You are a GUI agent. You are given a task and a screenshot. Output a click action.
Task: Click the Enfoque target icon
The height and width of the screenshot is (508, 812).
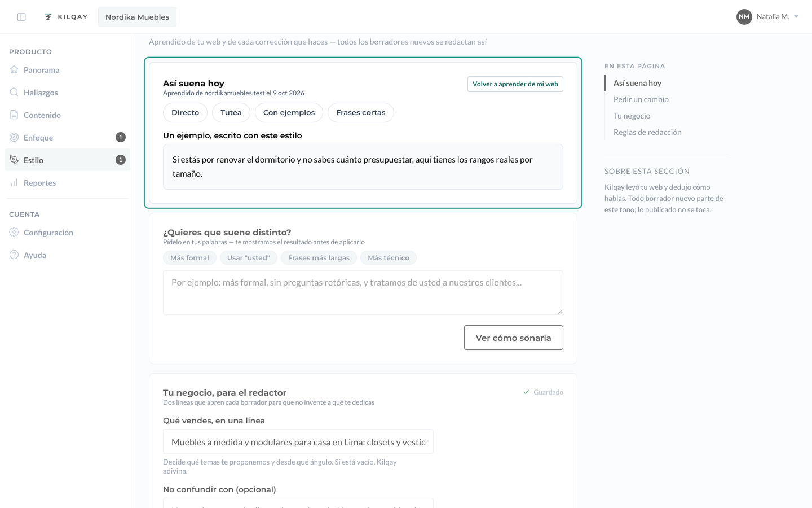pyautogui.click(x=14, y=137)
